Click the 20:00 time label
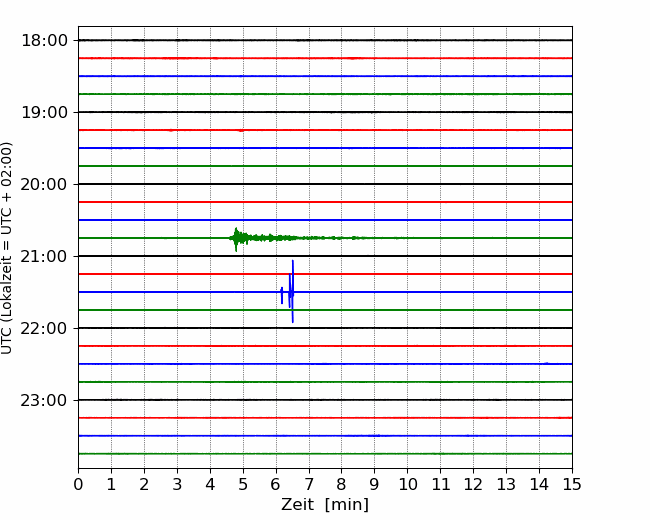This screenshot has height=520, width=650. pyautogui.click(x=44, y=184)
